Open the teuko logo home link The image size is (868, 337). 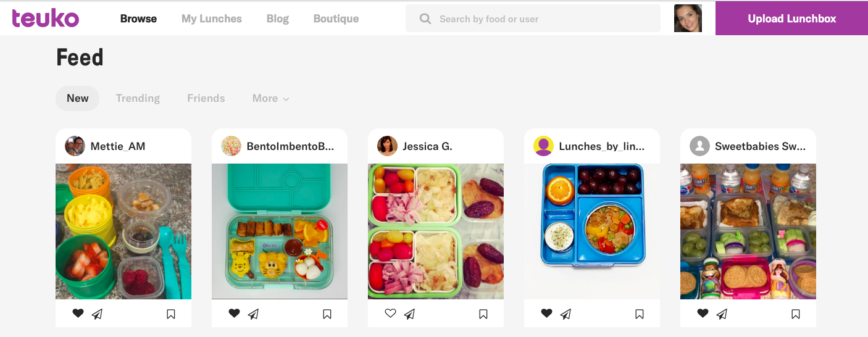point(46,18)
